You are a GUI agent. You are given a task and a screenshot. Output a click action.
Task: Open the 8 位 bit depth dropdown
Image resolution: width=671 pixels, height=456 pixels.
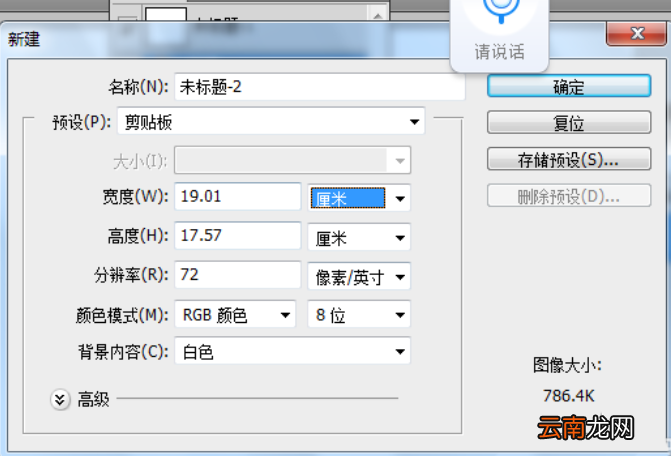pos(359,314)
